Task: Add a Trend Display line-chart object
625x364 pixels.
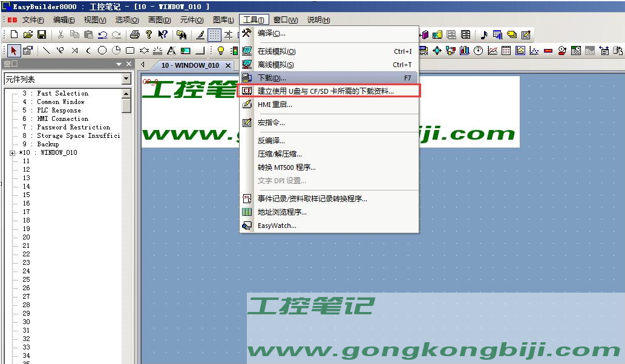Action: pos(492,51)
